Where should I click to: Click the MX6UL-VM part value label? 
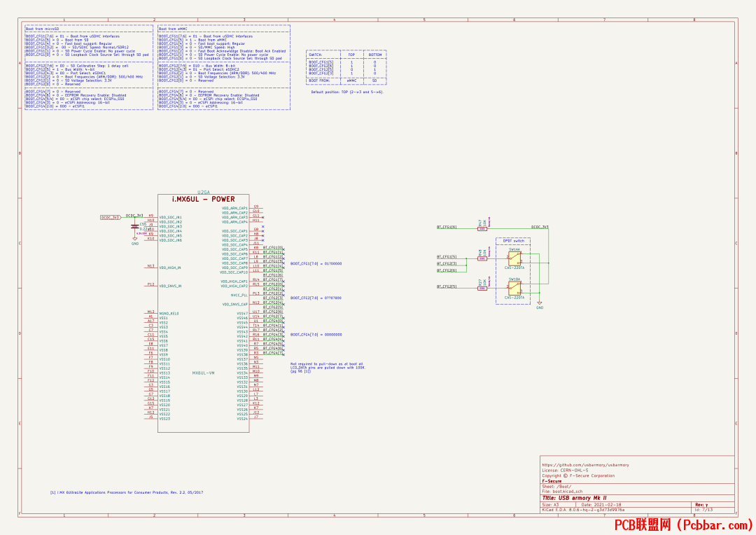click(204, 373)
